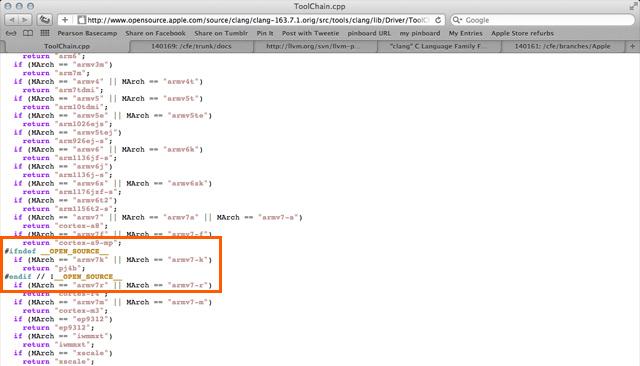
Task: Select the 140161: /cfe/branches/Apple tab
Action: point(562,47)
